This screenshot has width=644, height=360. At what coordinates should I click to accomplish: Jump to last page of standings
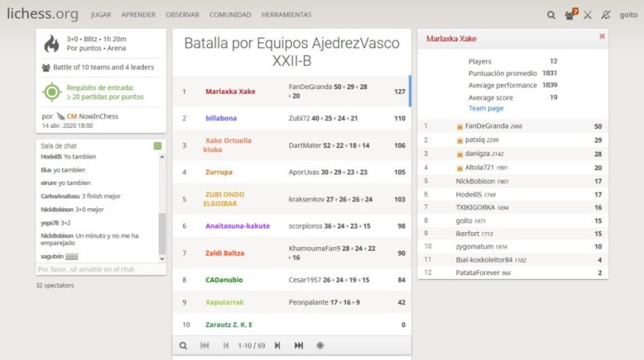(x=299, y=346)
